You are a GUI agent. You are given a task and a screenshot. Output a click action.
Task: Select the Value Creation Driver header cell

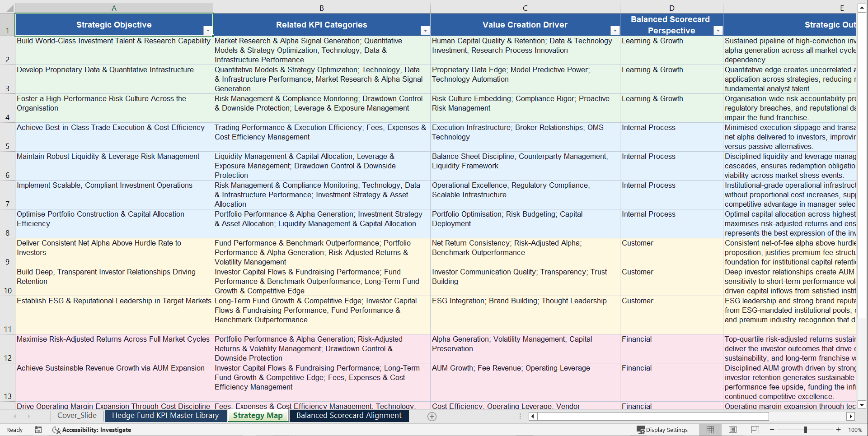[x=525, y=25]
